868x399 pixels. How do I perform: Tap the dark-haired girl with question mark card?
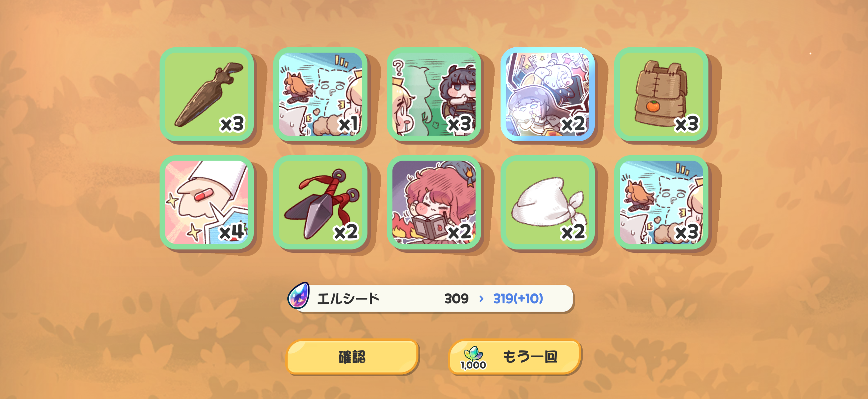[x=434, y=94]
